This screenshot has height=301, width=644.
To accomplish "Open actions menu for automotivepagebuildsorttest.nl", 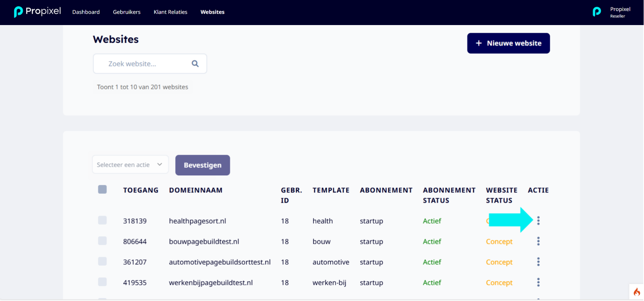I will point(538,262).
